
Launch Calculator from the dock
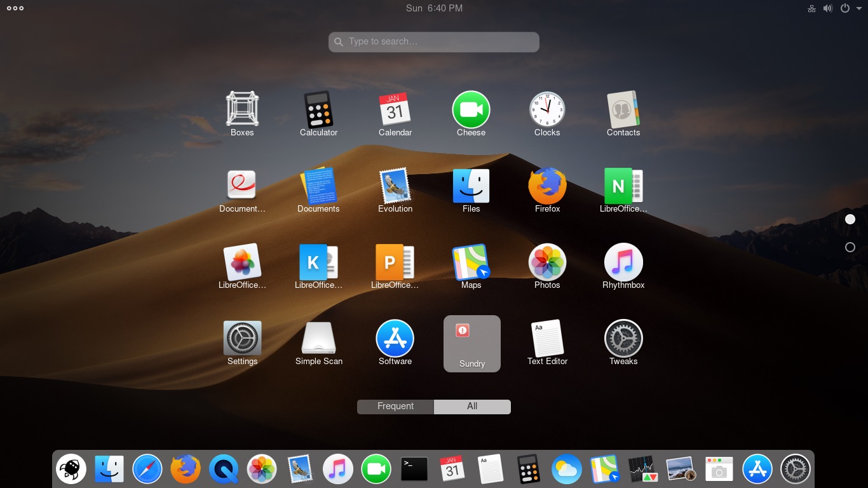click(x=529, y=470)
